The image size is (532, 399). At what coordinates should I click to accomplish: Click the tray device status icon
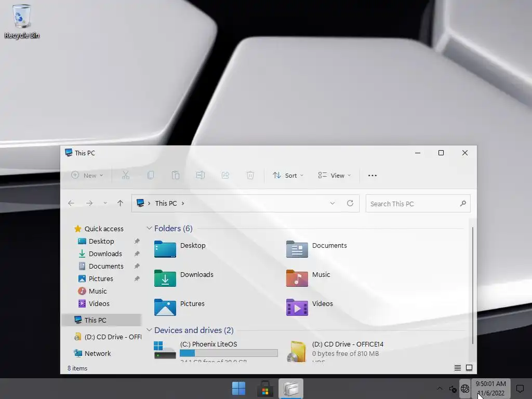coord(453,389)
